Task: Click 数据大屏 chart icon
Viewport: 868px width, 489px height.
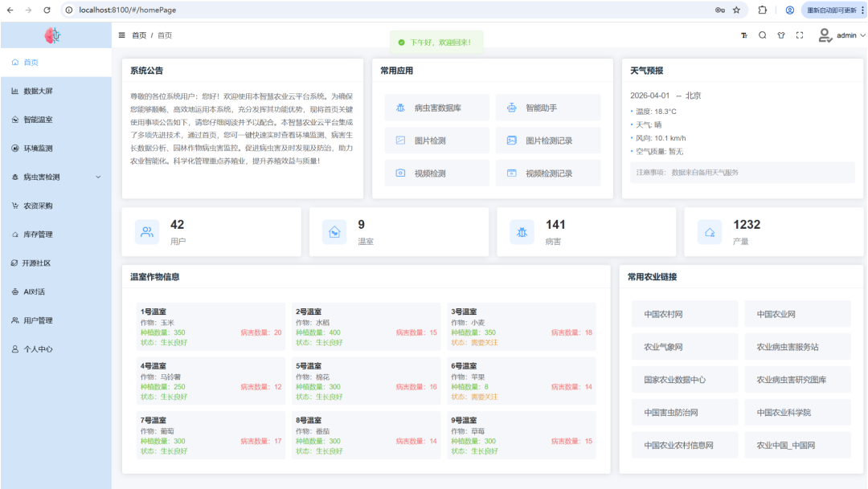Action: [x=15, y=92]
